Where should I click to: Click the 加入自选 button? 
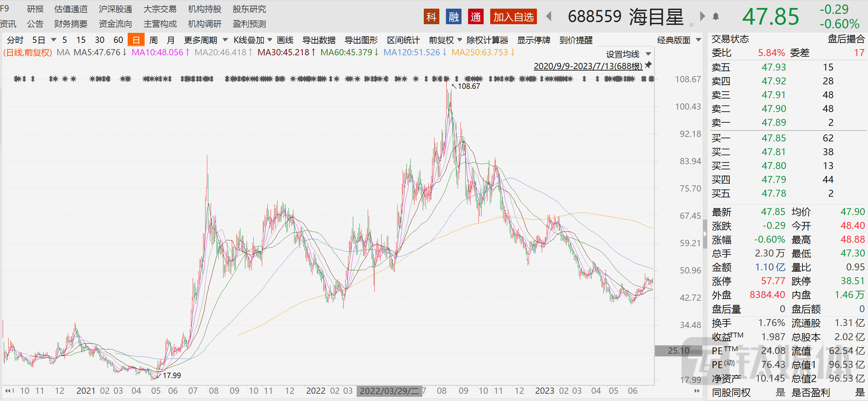513,17
